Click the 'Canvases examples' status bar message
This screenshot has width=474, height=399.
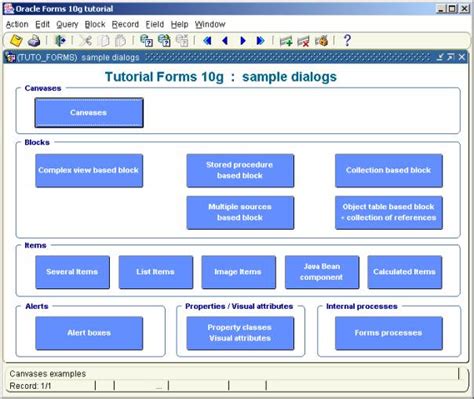pyautogui.click(x=48, y=374)
